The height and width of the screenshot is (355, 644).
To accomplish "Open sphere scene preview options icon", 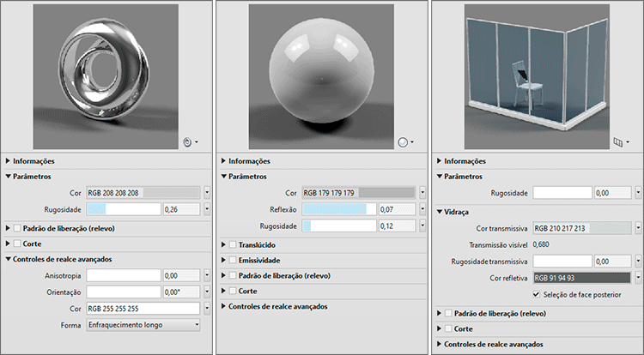I will pyautogui.click(x=407, y=141).
